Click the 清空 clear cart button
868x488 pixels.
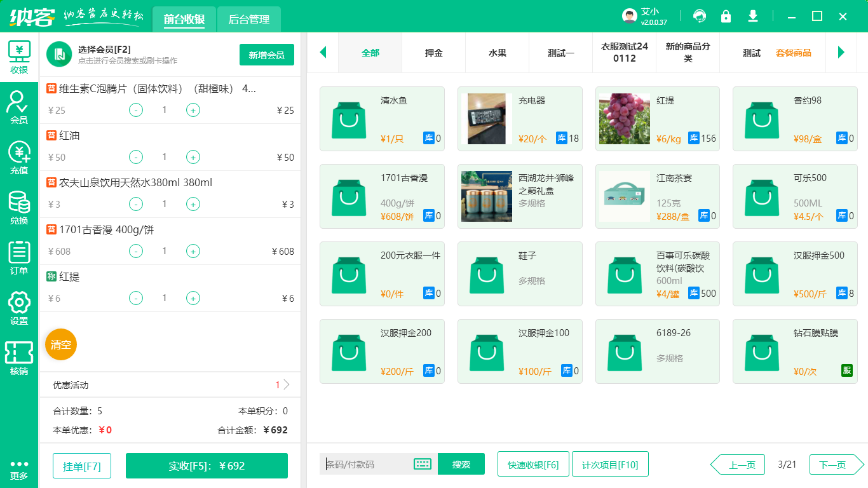pyautogui.click(x=61, y=345)
